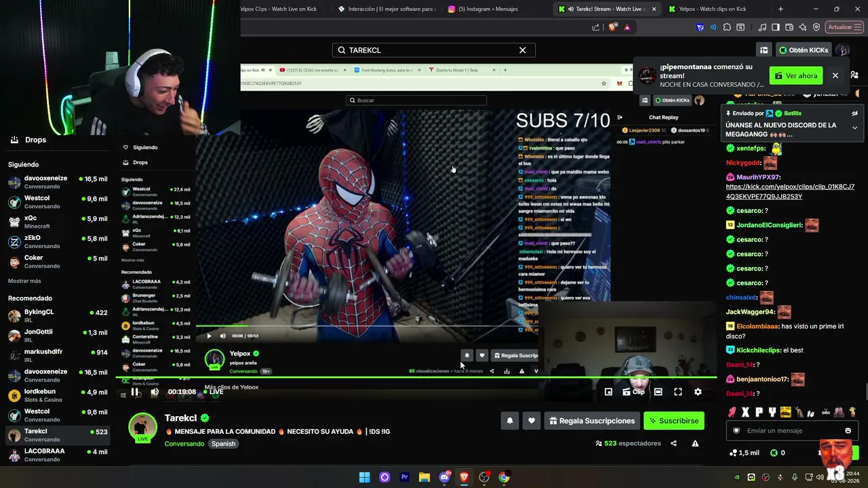This screenshot has height=488, width=868.
Task: Open Windows Start menu
Action: click(x=365, y=477)
